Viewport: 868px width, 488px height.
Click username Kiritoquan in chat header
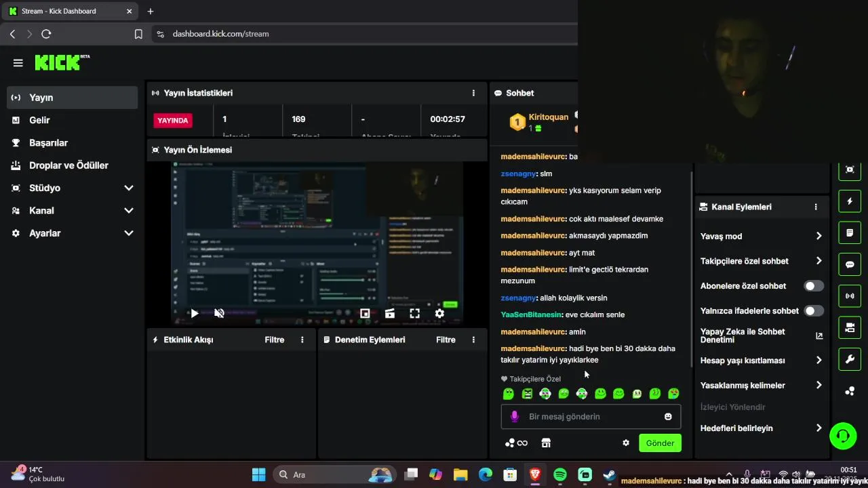pos(549,117)
